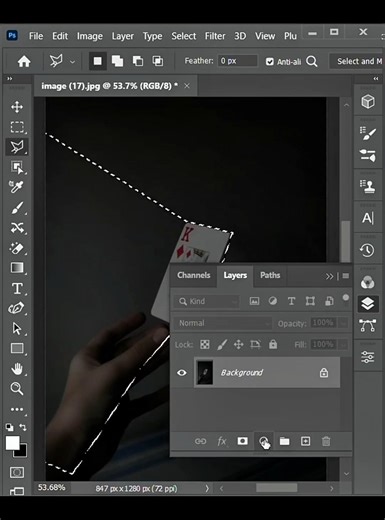Screen dimensions: 385x520
Task: Open the tool preset picker dropdown arrow
Action: coord(72,62)
